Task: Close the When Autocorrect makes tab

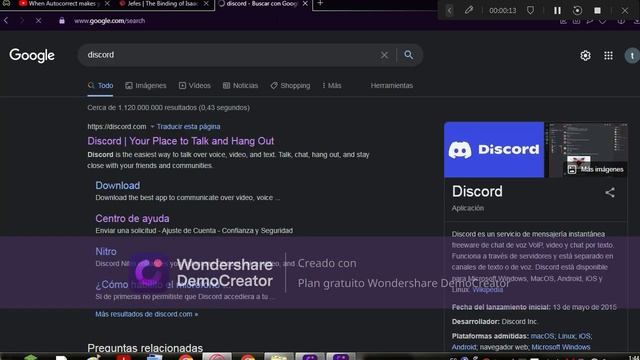Action: tap(107, 3)
